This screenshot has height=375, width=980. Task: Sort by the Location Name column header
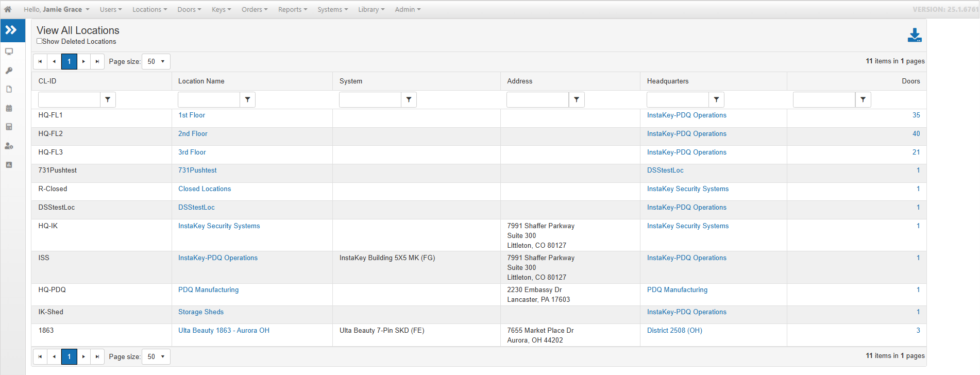(x=201, y=81)
